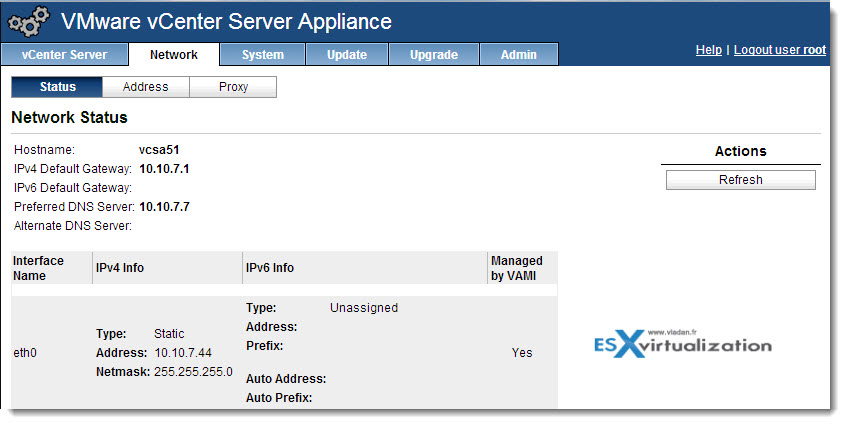Click the Auto Address label

286,379
